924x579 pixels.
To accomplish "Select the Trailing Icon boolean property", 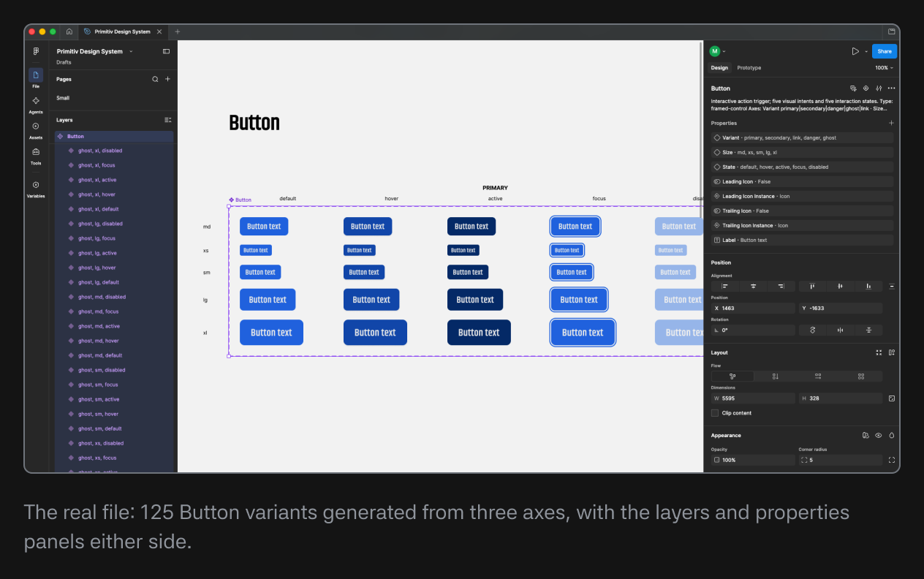I will 803,211.
